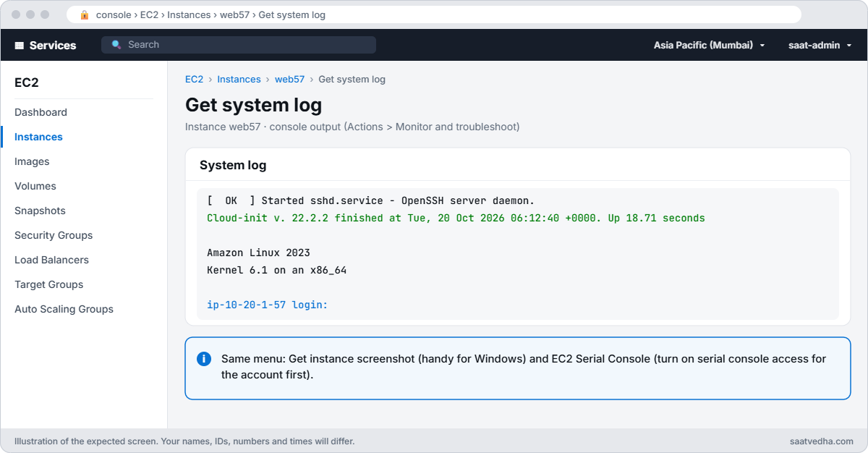This screenshot has height=453, width=868.
Task: Click the Same menu info notice text
Action: 524,367
